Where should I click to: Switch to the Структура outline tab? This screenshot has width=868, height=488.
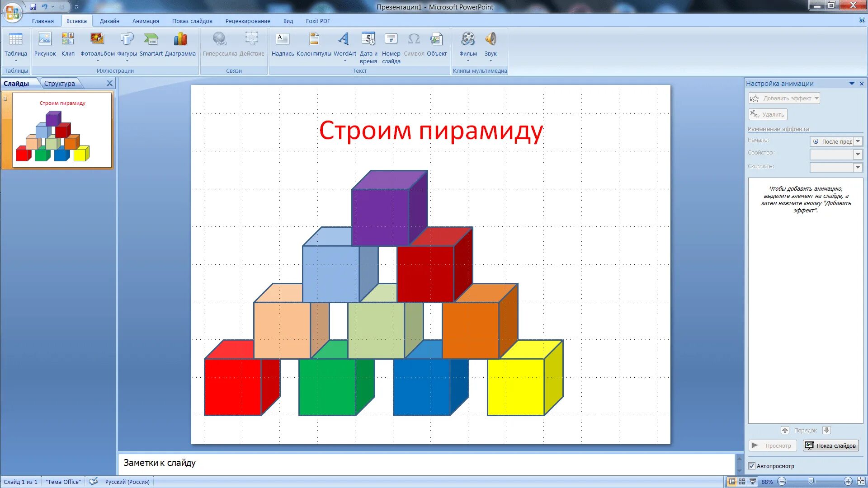click(59, 84)
